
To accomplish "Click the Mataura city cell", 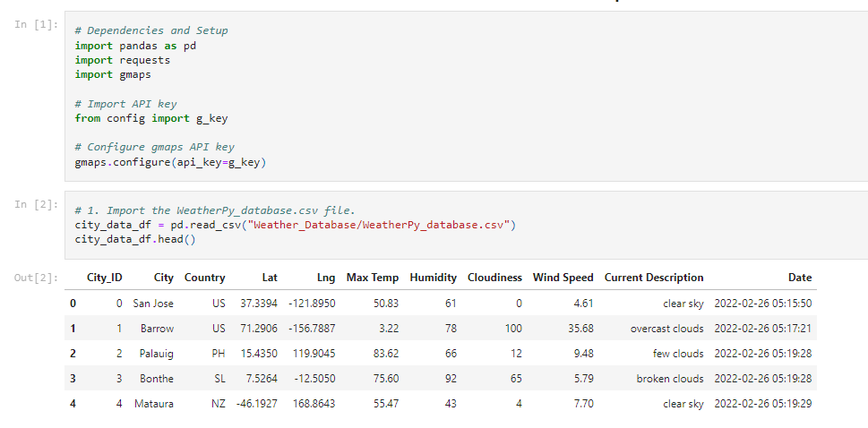I will pos(154,404).
